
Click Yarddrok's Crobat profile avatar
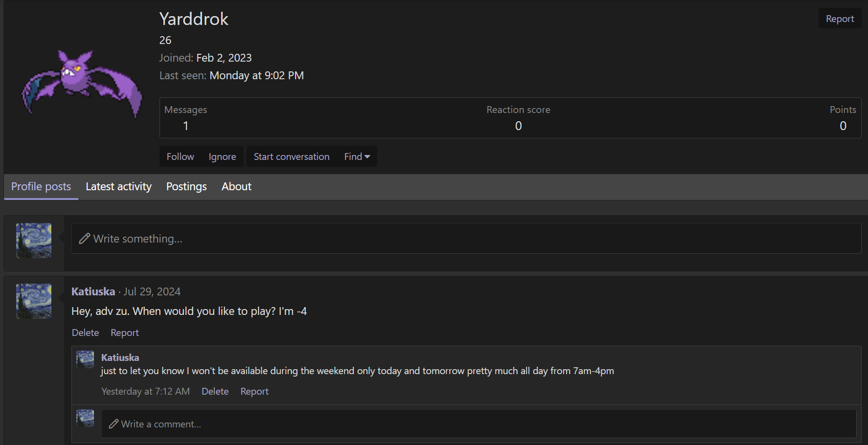click(x=82, y=81)
